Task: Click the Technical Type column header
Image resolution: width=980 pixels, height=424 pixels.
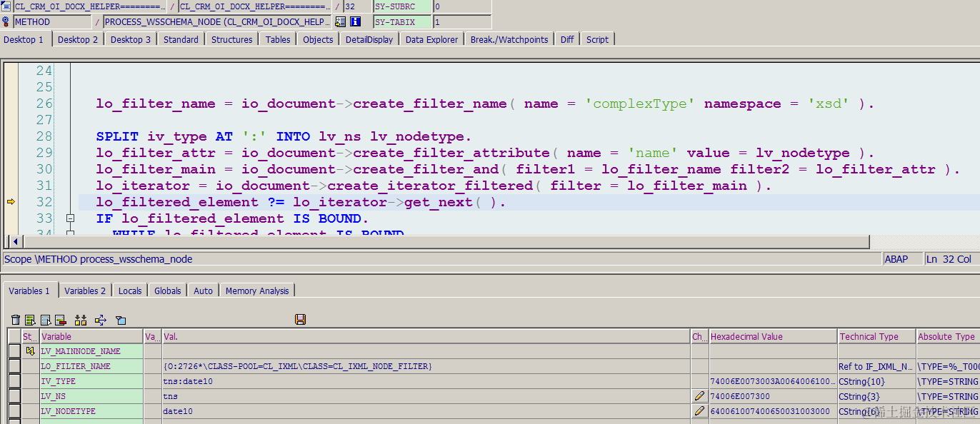Action: click(x=877, y=336)
